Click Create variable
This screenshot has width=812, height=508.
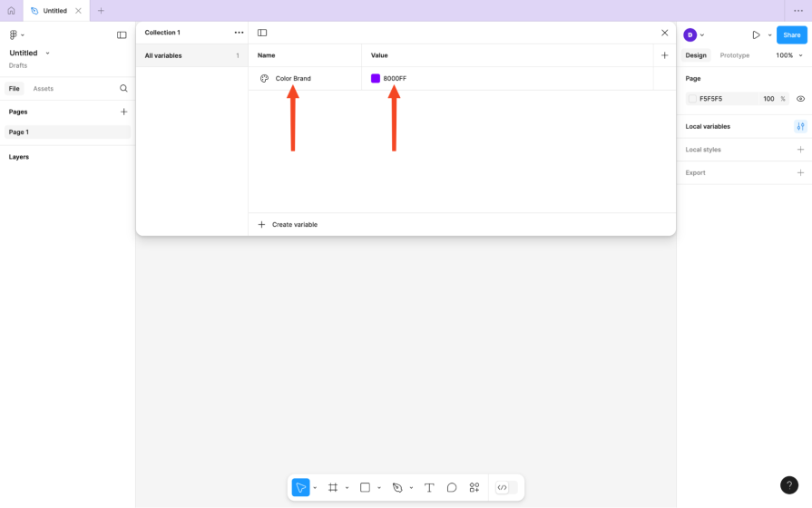click(288, 225)
